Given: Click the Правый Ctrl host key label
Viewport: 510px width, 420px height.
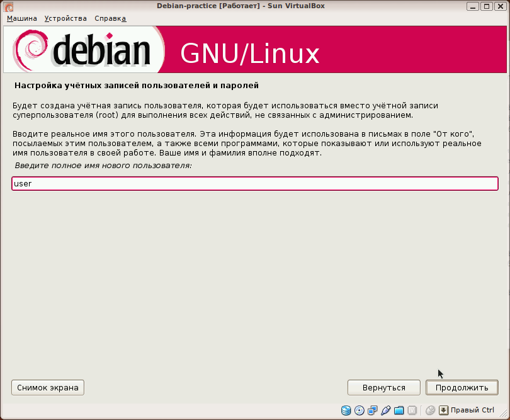Looking at the screenshot, I should [472, 410].
